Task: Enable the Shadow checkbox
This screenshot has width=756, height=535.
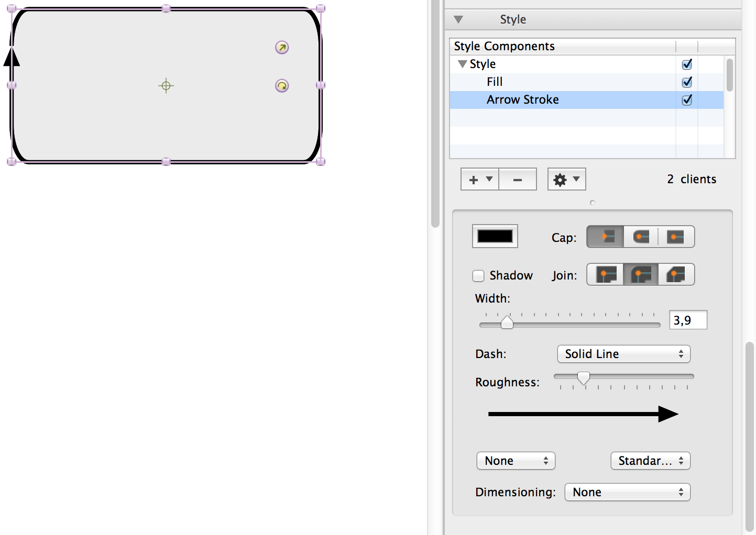Action: click(478, 275)
